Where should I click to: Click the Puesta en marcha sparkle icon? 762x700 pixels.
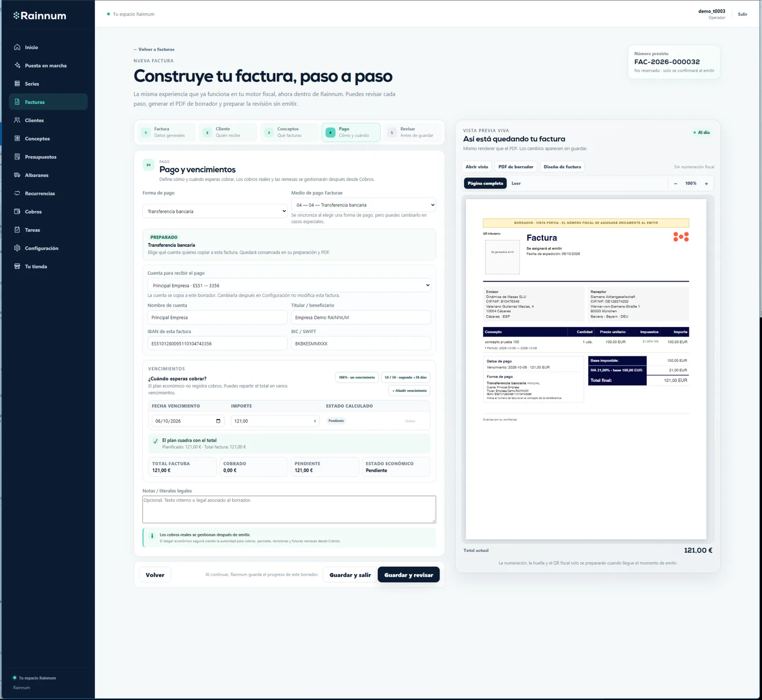[x=17, y=65]
